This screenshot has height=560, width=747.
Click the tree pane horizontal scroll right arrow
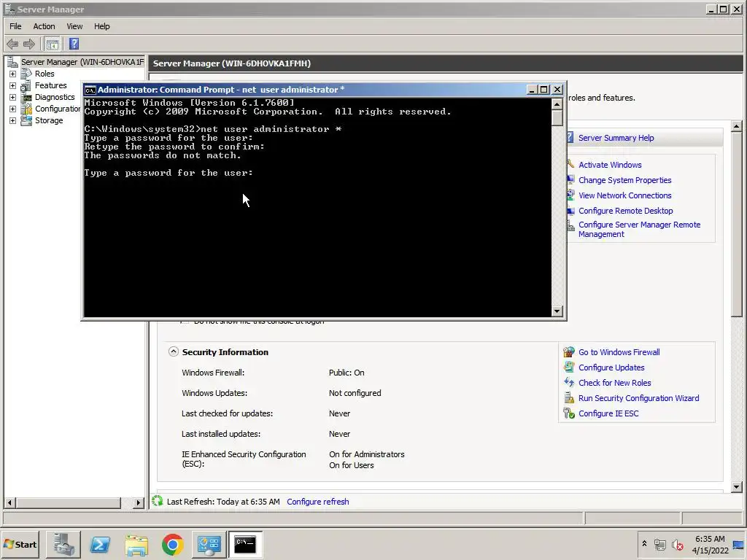[x=138, y=502]
